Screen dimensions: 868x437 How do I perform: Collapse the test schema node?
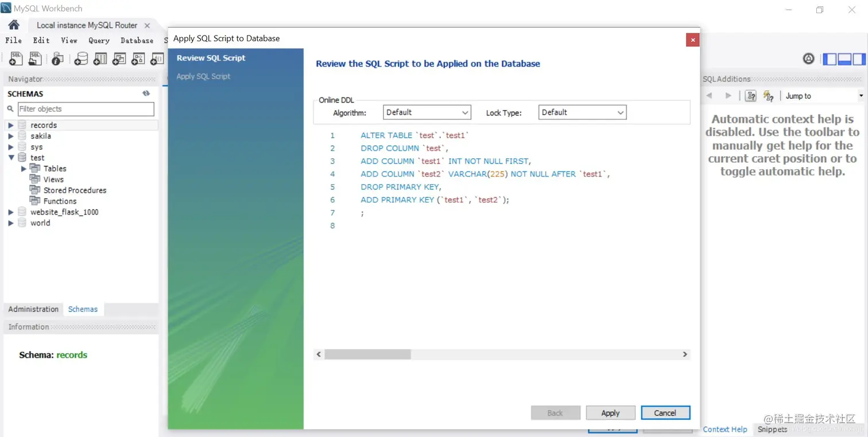point(10,158)
